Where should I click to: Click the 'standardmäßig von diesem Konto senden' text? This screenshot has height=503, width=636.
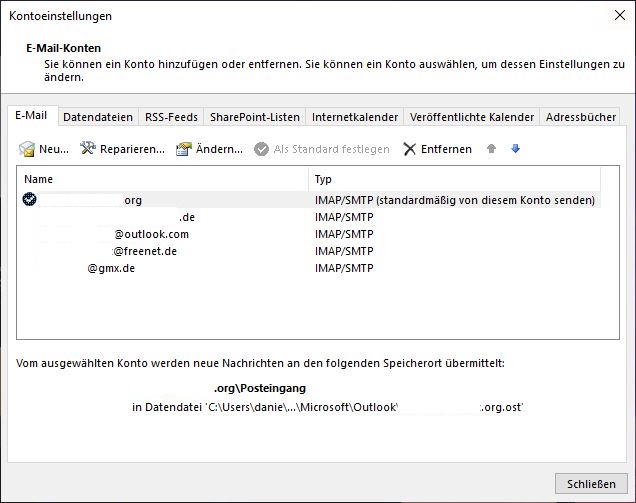[486, 200]
